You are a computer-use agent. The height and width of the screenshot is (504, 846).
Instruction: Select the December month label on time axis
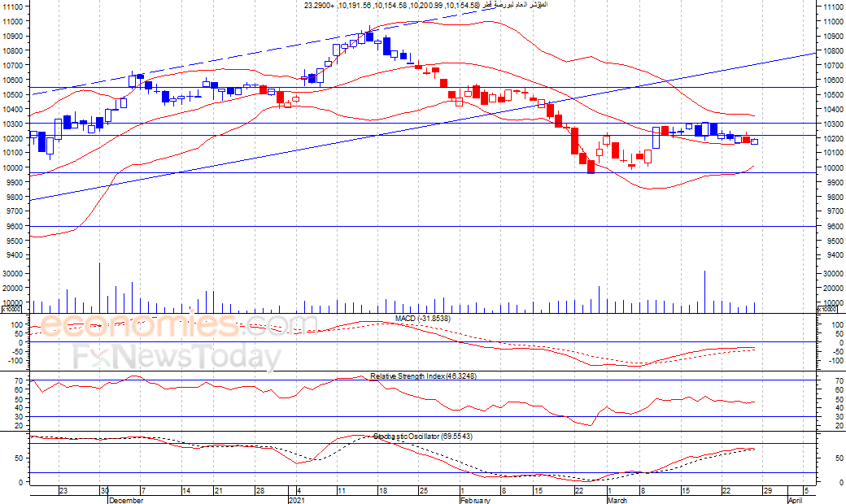126,500
